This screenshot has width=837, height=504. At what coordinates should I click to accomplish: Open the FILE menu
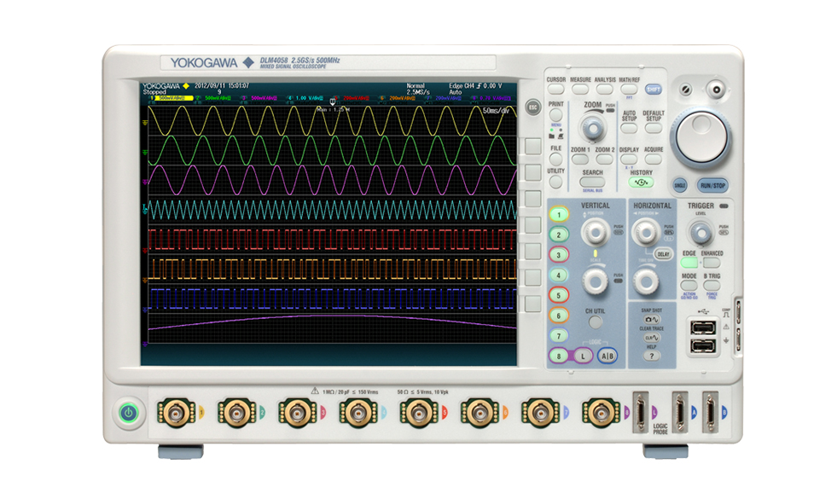pyautogui.click(x=555, y=159)
